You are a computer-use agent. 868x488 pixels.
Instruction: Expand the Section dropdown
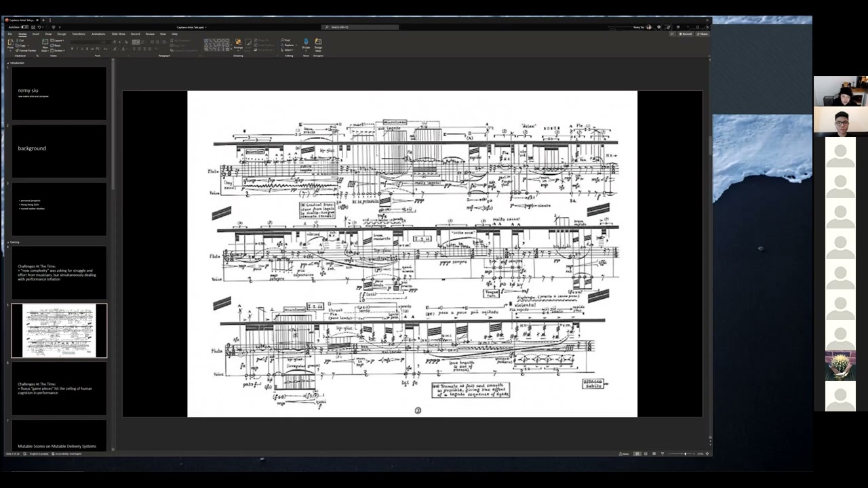(x=58, y=50)
